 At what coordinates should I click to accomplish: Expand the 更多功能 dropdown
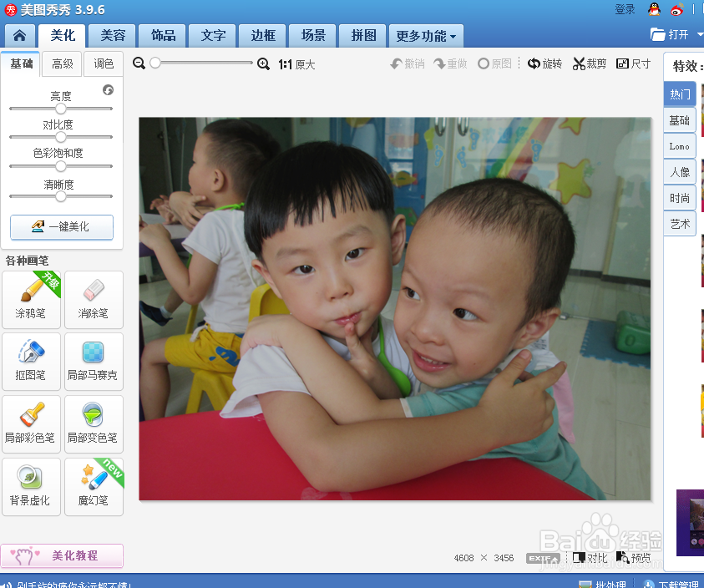pyautogui.click(x=426, y=36)
